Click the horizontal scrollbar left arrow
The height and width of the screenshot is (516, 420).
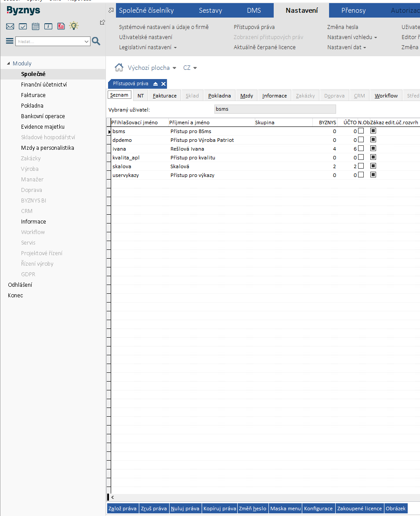tap(112, 498)
